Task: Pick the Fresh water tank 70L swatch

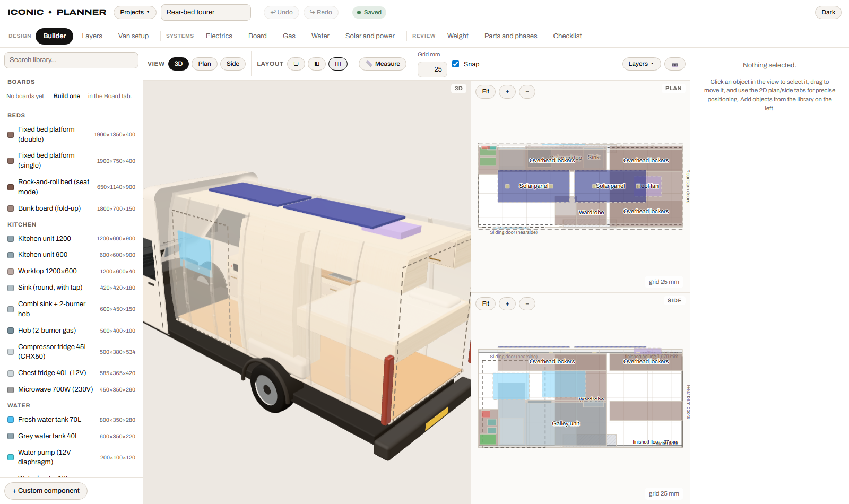Action: tap(11, 420)
